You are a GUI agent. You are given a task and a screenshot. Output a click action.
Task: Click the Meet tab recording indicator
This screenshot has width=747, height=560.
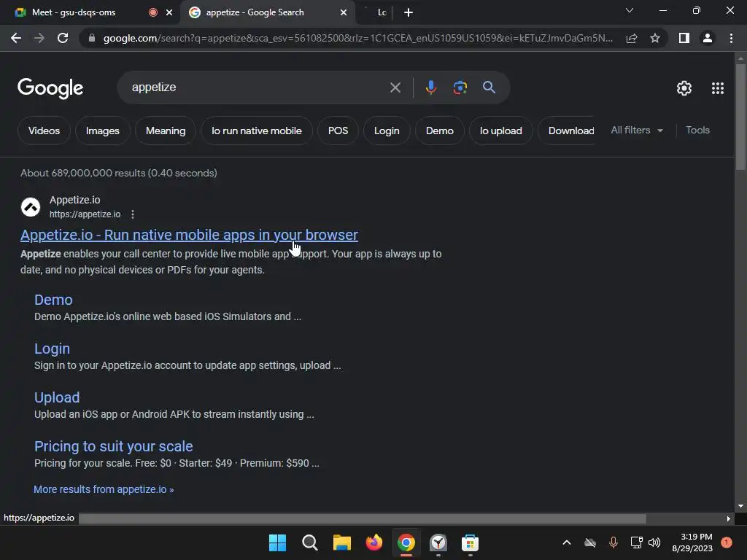[153, 12]
